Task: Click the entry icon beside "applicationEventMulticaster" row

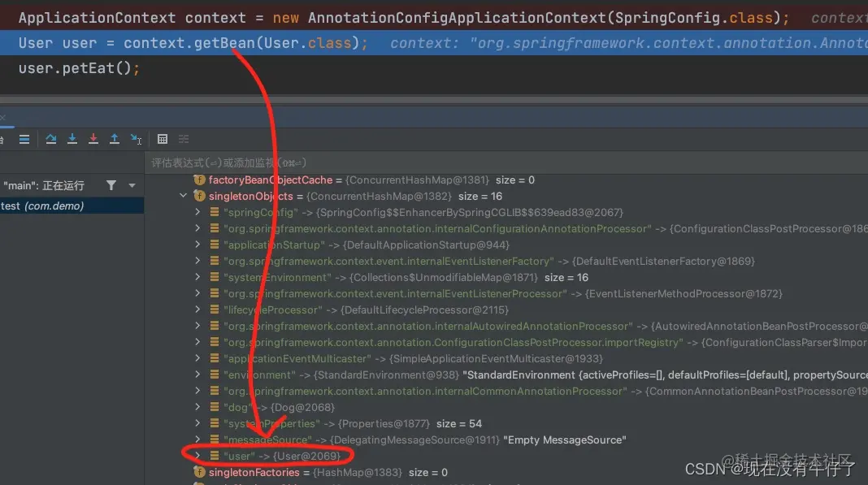Action: pyautogui.click(x=215, y=358)
